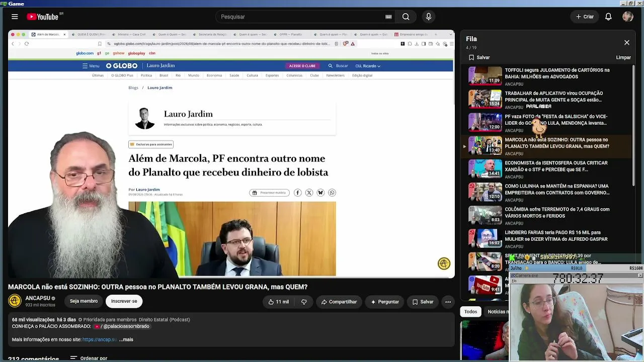The width and height of the screenshot is (644, 362).
Task: Open the on-screen keyboard in search box
Action: click(x=388, y=17)
